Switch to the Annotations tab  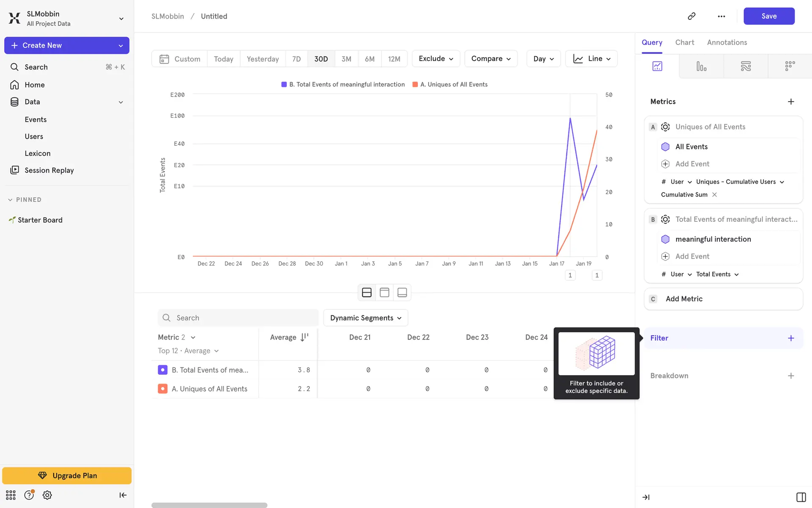click(727, 42)
